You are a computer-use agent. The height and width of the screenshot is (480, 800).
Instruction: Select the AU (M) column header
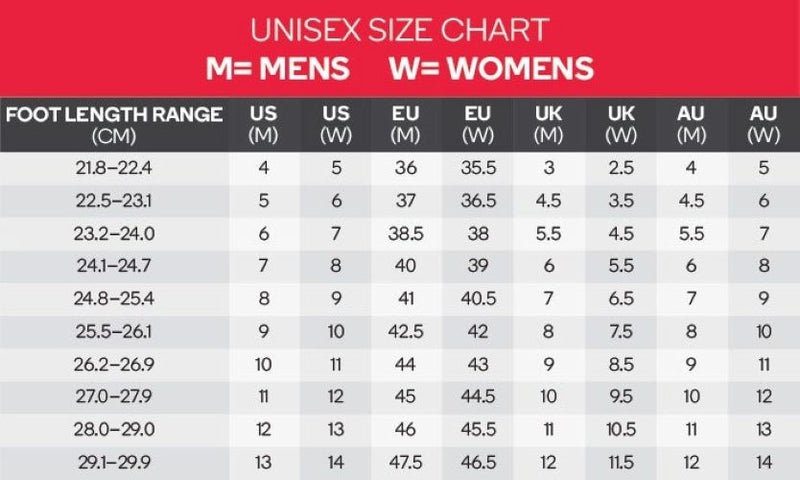tap(692, 123)
